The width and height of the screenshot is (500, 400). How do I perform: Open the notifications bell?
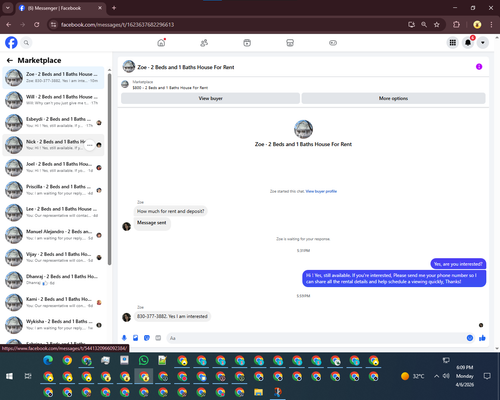click(468, 43)
